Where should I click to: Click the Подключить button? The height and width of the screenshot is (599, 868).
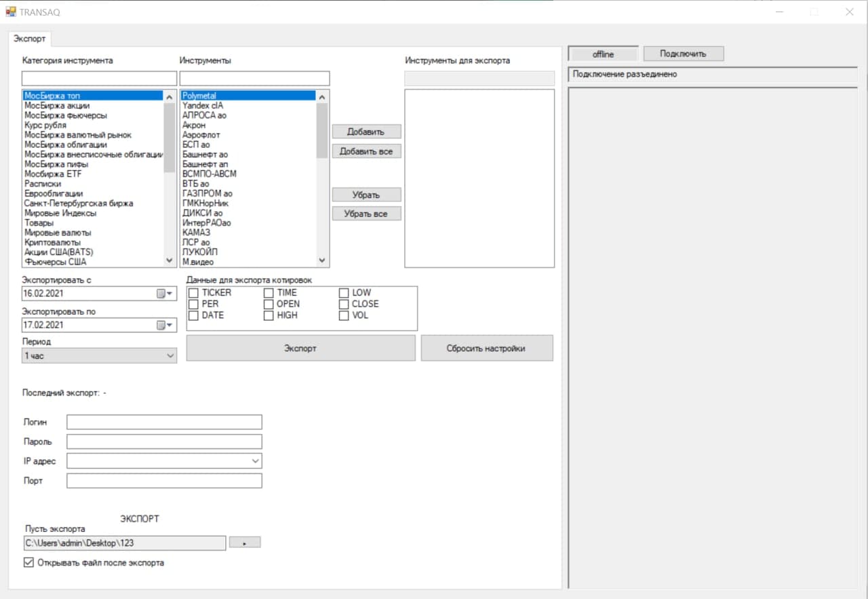[x=683, y=54]
